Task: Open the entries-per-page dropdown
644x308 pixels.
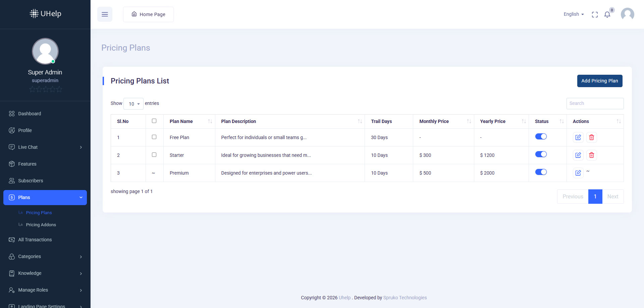Action: (133, 104)
